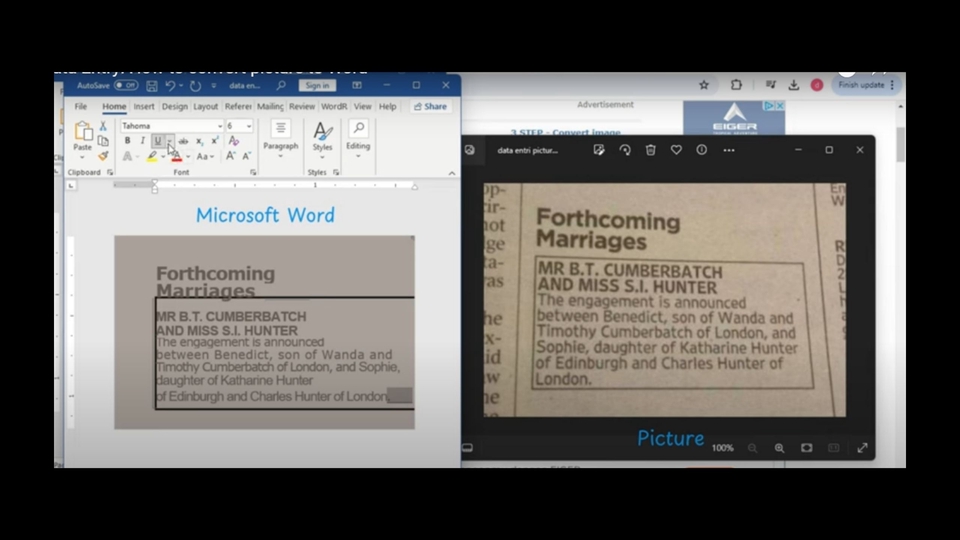Click Ribbon Display Options icon
This screenshot has width=960, height=540.
click(x=357, y=86)
